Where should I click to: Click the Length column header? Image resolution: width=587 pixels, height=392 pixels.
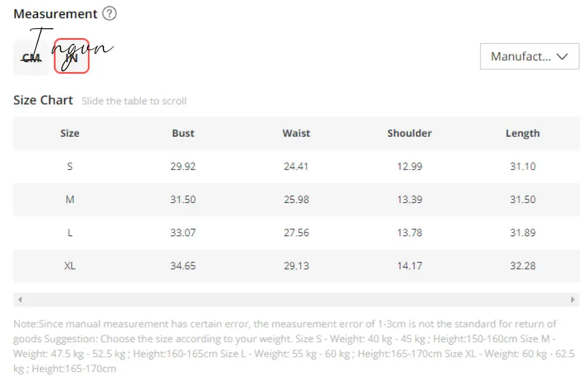[x=522, y=134]
